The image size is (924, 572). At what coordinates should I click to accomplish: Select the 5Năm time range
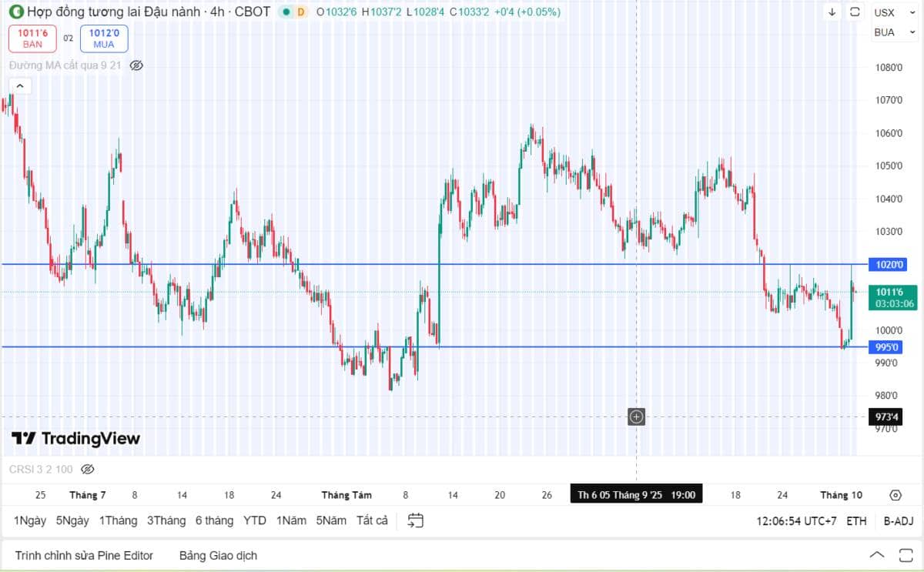[331, 520]
